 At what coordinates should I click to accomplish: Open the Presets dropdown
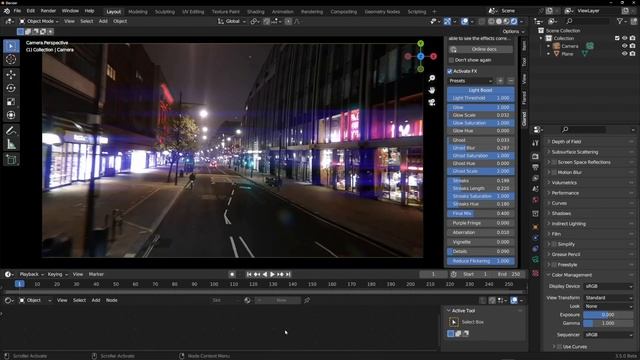click(470, 81)
